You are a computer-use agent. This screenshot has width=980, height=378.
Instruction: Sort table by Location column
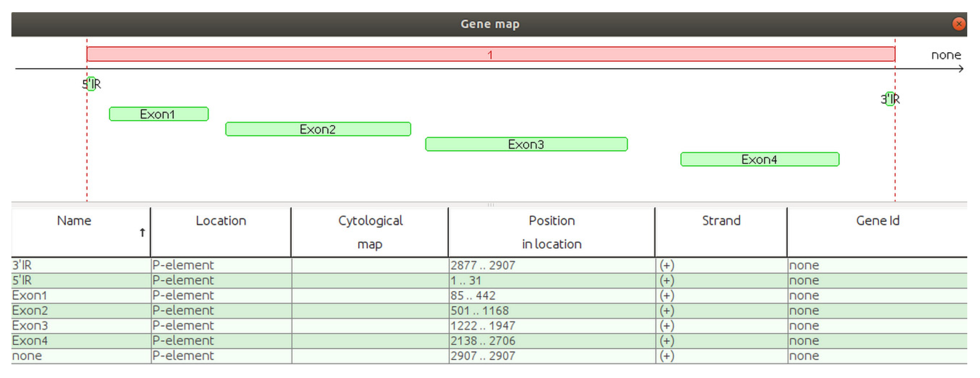tap(221, 221)
